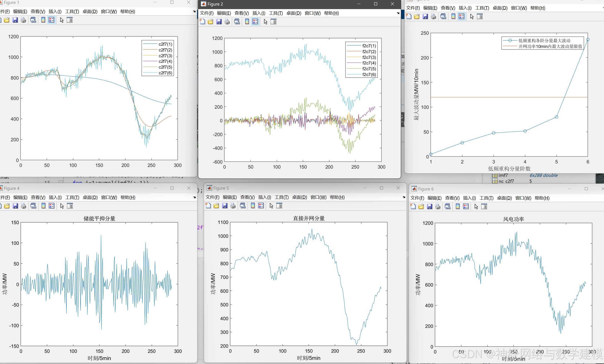
Task: Enable Edit Plot arrow in Figure 4
Action: [x=62, y=206]
